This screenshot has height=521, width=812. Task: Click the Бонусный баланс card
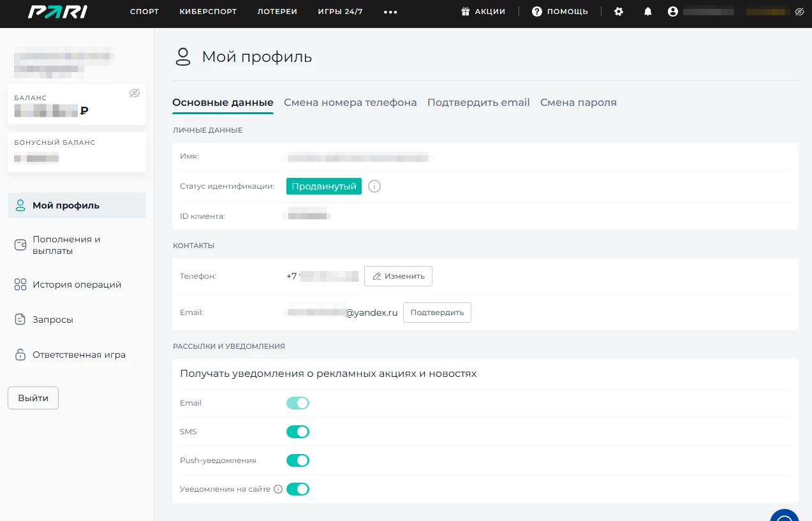77,152
